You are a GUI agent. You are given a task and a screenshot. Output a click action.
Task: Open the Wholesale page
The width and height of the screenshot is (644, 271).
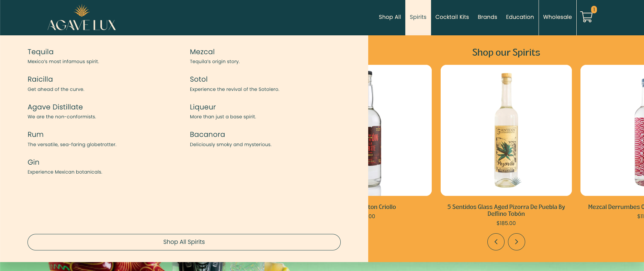tap(557, 17)
